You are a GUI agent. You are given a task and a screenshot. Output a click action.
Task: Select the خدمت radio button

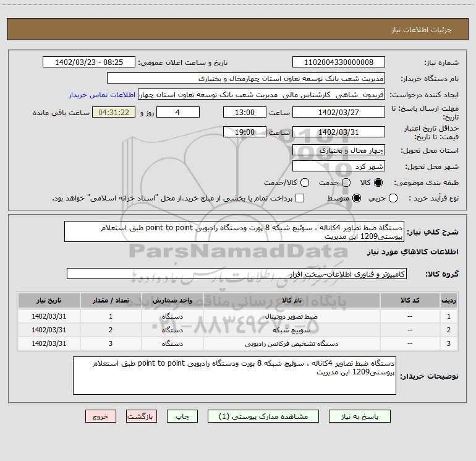pyautogui.click(x=346, y=183)
